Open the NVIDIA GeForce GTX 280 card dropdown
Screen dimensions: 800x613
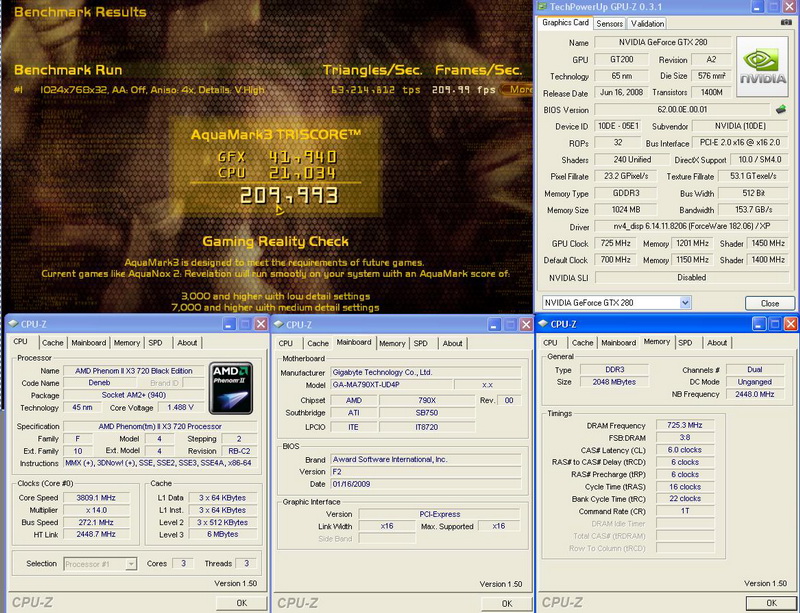coord(685,303)
